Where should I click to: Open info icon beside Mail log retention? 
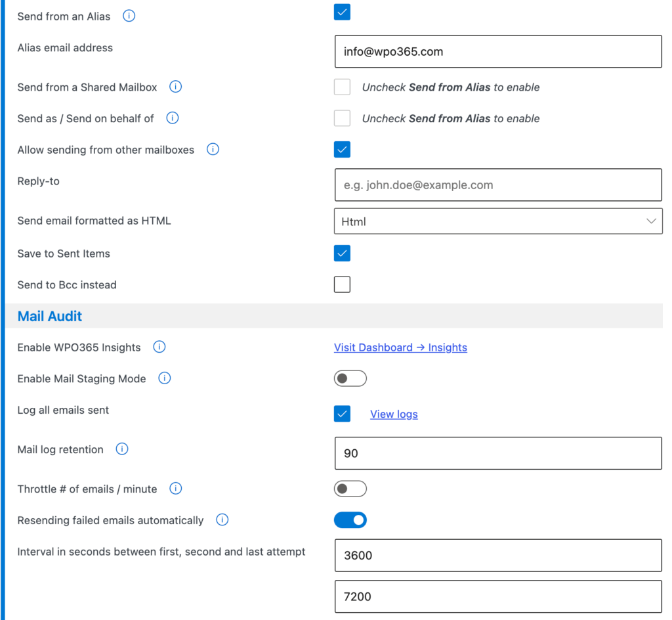[122, 449]
